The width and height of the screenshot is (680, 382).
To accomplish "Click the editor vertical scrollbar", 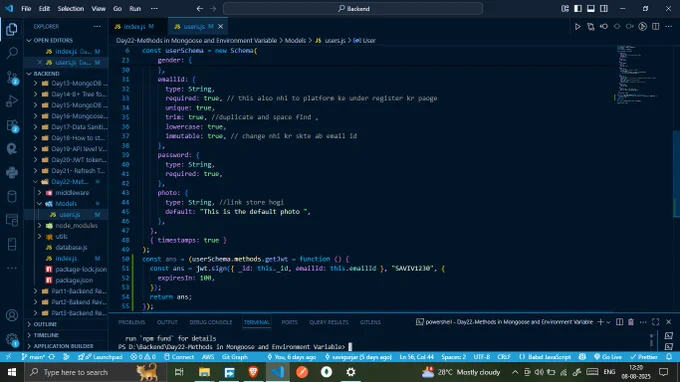I will click(676, 173).
